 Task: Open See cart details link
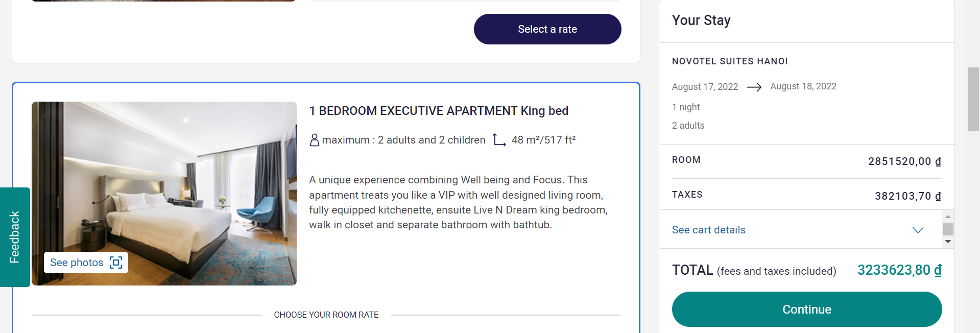click(x=708, y=230)
